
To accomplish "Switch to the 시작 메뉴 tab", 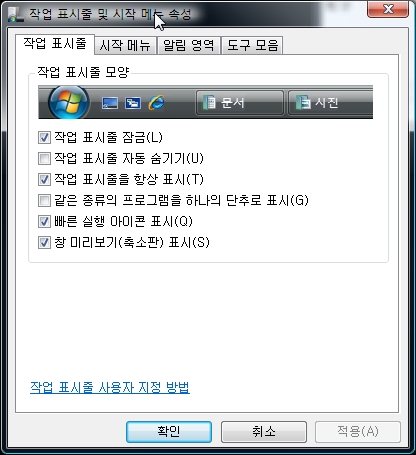I will pyautogui.click(x=125, y=45).
